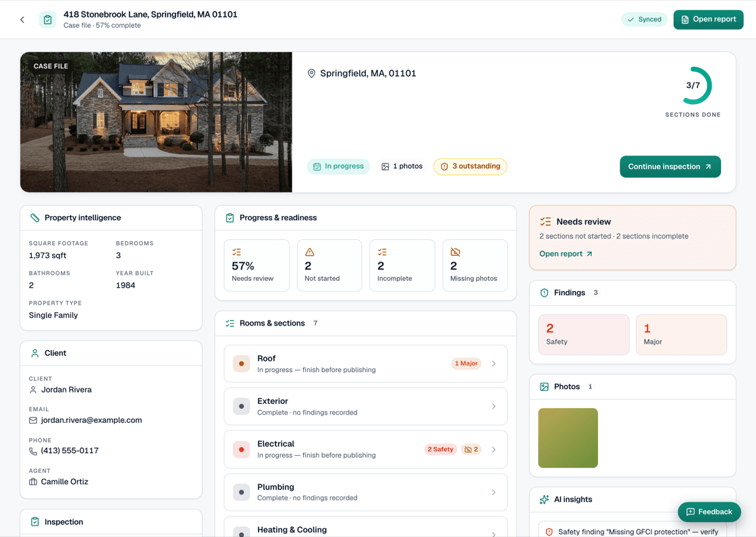This screenshot has width=756, height=537.
Task: Click the agent name Camille Ortiz
Action: (x=65, y=482)
